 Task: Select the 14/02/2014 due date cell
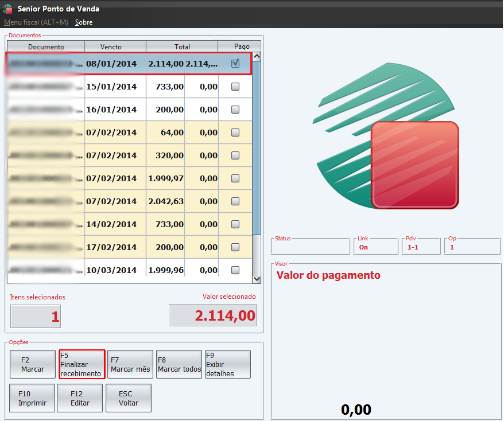pyautogui.click(x=115, y=224)
